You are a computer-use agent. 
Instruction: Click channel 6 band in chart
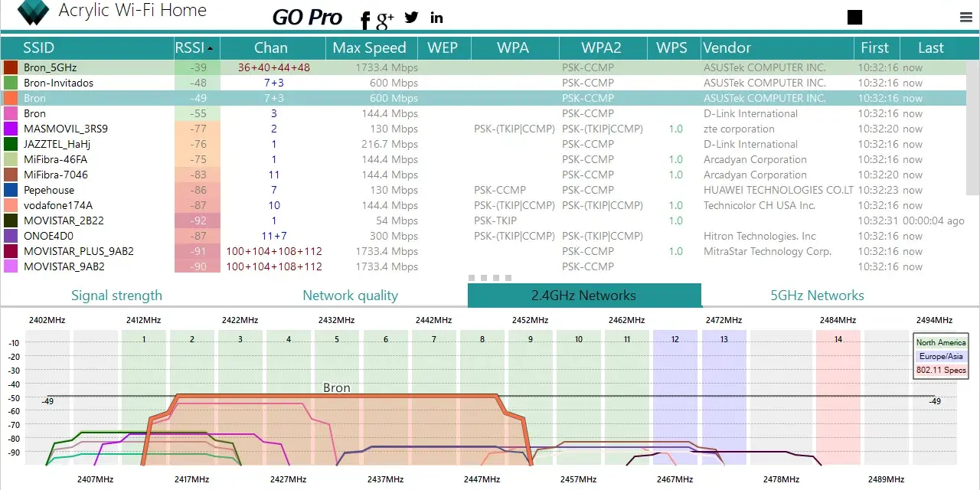[x=386, y=397]
